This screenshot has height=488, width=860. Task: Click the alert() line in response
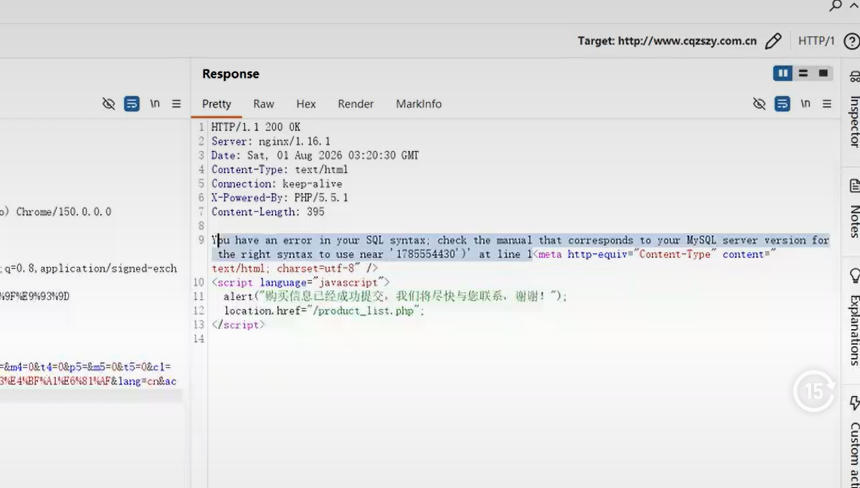point(395,297)
